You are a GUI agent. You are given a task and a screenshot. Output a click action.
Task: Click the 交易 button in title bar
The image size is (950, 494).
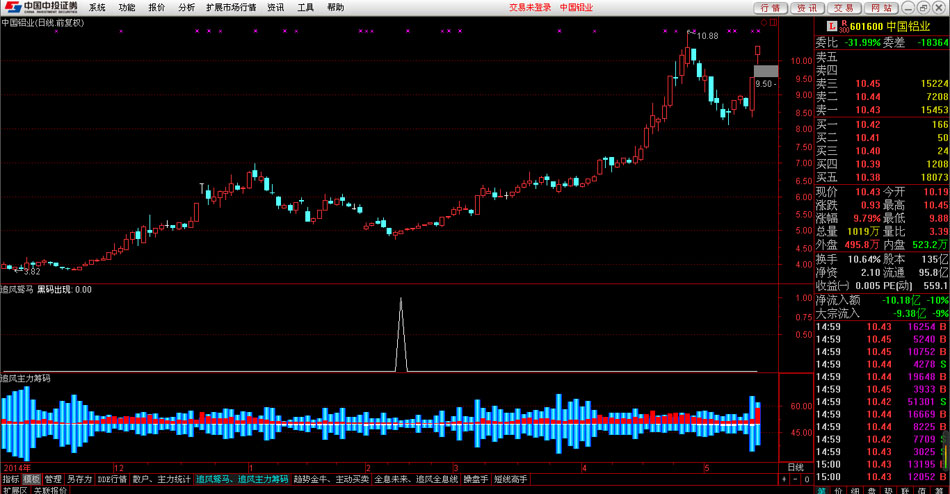tap(843, 8)
